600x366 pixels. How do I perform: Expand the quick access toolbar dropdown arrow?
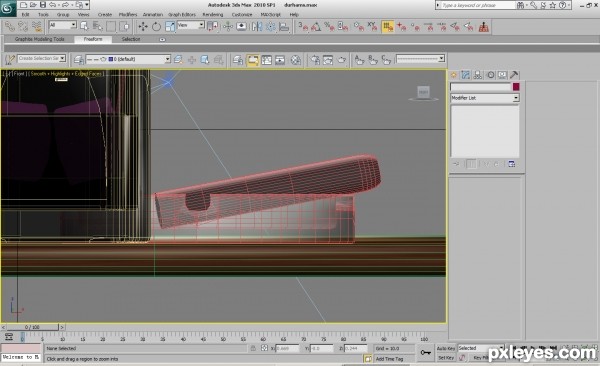[87, 5]
